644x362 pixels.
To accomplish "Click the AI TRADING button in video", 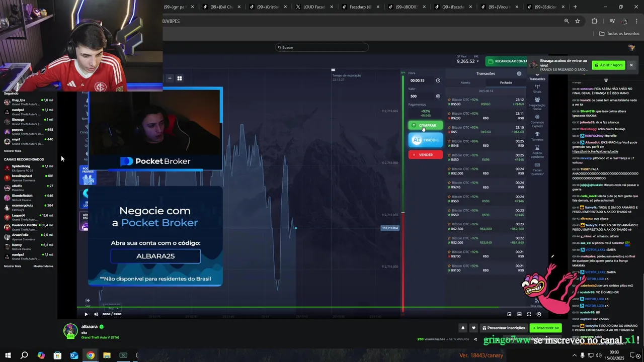I will pos(426,140).
